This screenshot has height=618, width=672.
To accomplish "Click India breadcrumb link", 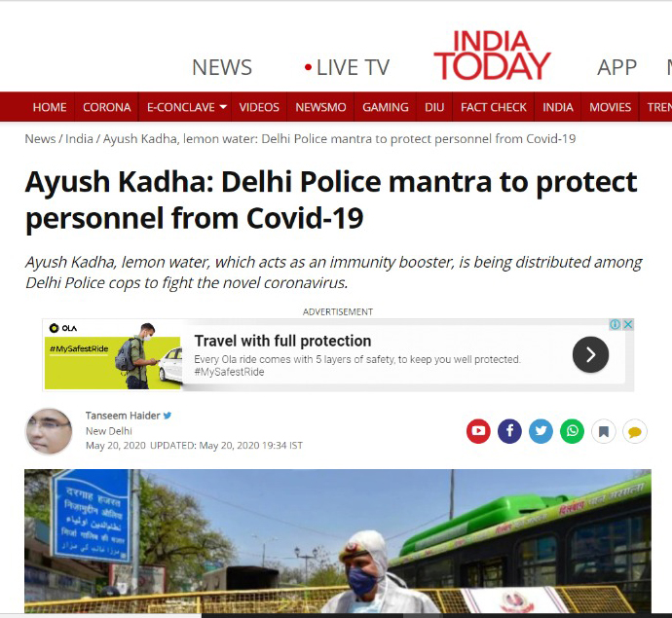I will (79, 139).
